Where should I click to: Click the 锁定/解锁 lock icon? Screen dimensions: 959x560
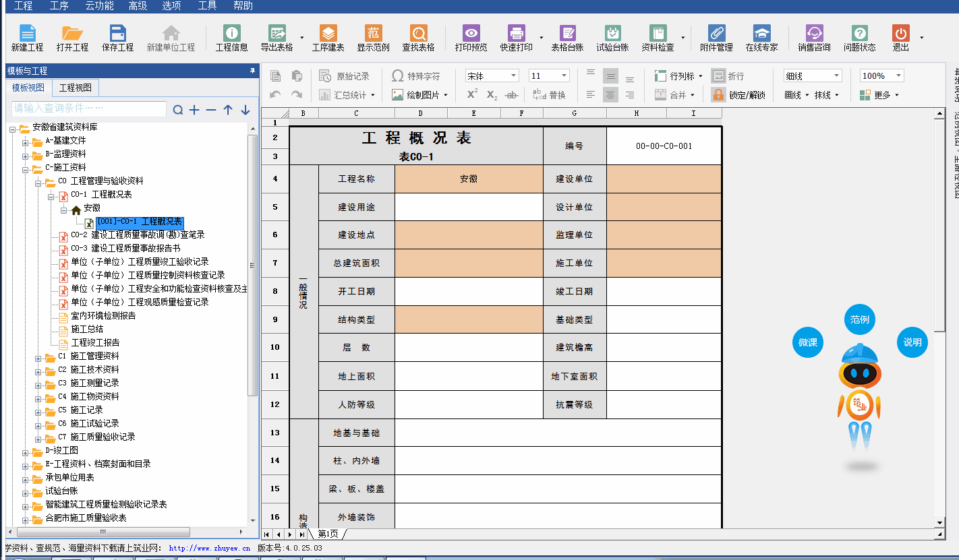click(718, 95)
